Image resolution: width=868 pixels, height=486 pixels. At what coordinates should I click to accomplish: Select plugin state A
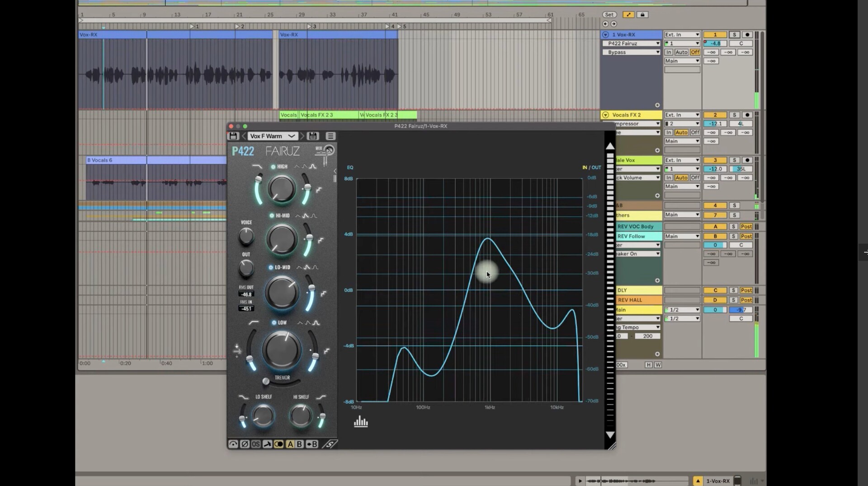coord(290,444)
